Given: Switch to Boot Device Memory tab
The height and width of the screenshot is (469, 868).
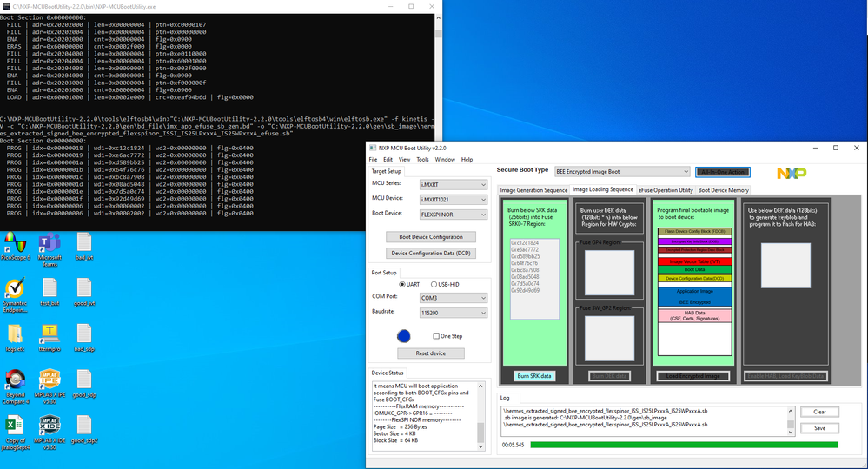Looking at the screenshot, I should tap(724, 190).
